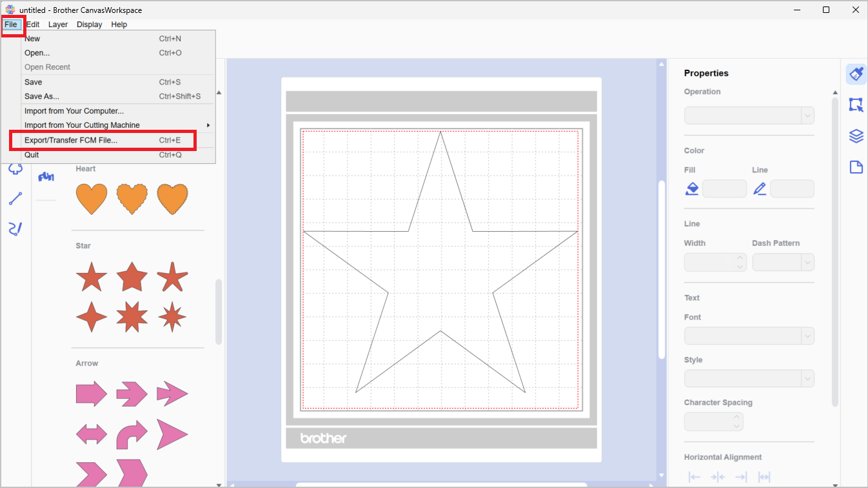Insert the curved turn arrow shape
The width and height of the screenshot is (868, 488).
(132, 434)
